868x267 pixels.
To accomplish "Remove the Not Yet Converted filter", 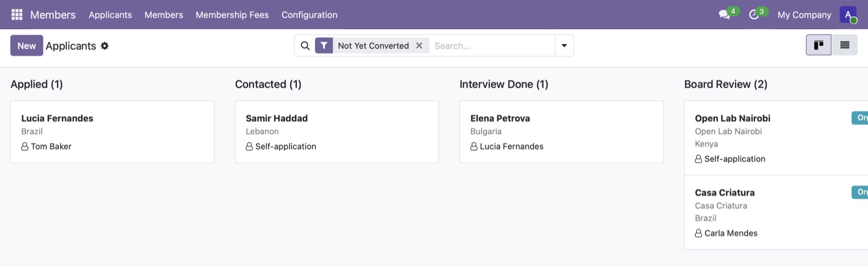I will [419, 45].
